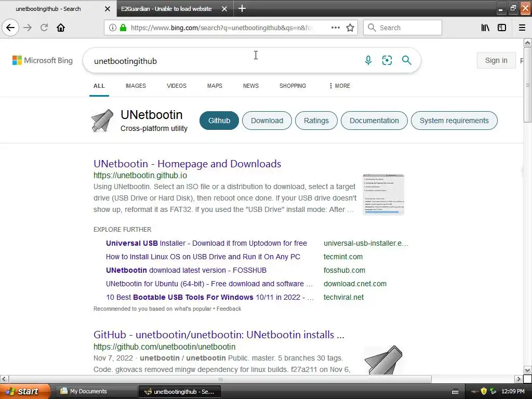Select the ALL results tab
Screen dimensions: 532x399
[99, 86]
